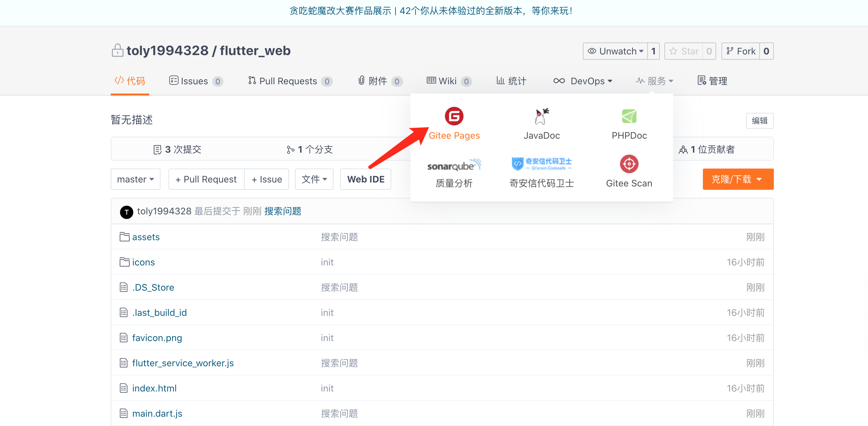Click the private repository lock icon
The image size is (868, 426).
tap(117, 50)
